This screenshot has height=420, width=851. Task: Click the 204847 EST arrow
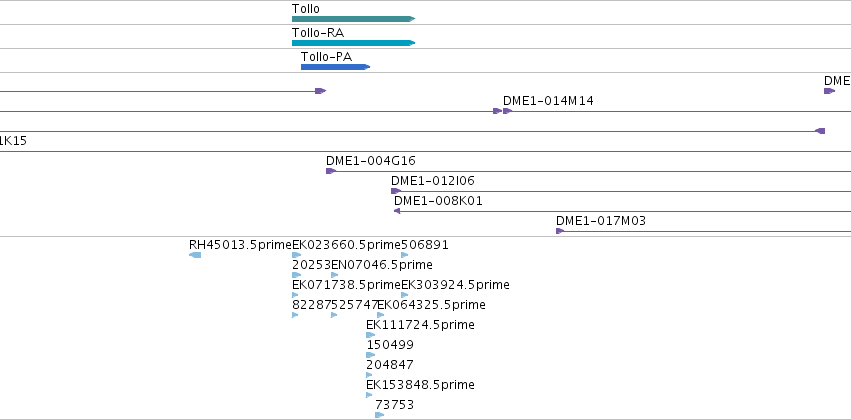pyautogui.click(x=369, y=375)
